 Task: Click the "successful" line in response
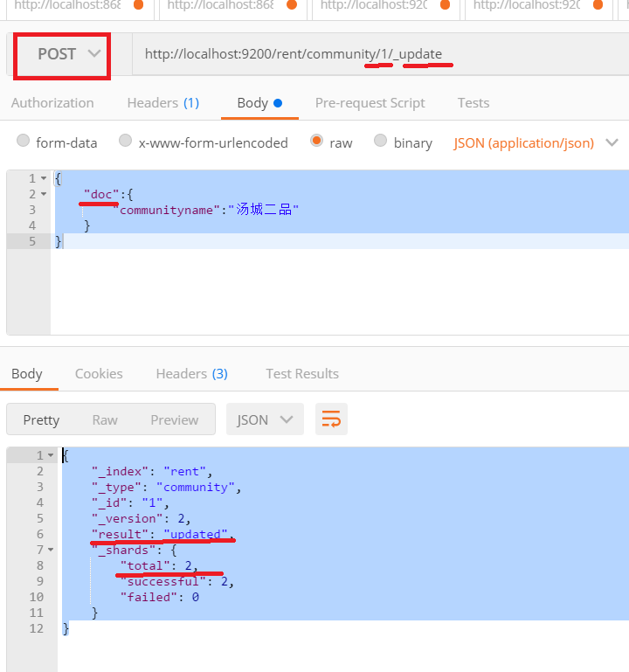[x=177, y=582]
